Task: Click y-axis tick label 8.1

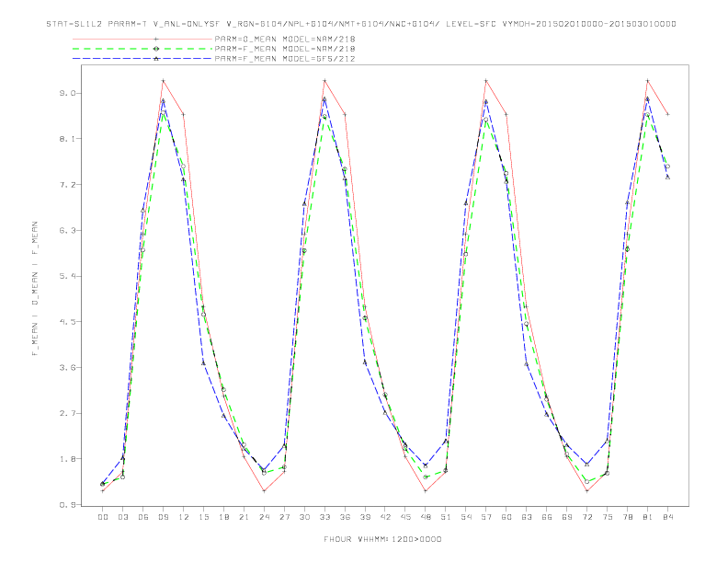Action: (x=67, y=139)
